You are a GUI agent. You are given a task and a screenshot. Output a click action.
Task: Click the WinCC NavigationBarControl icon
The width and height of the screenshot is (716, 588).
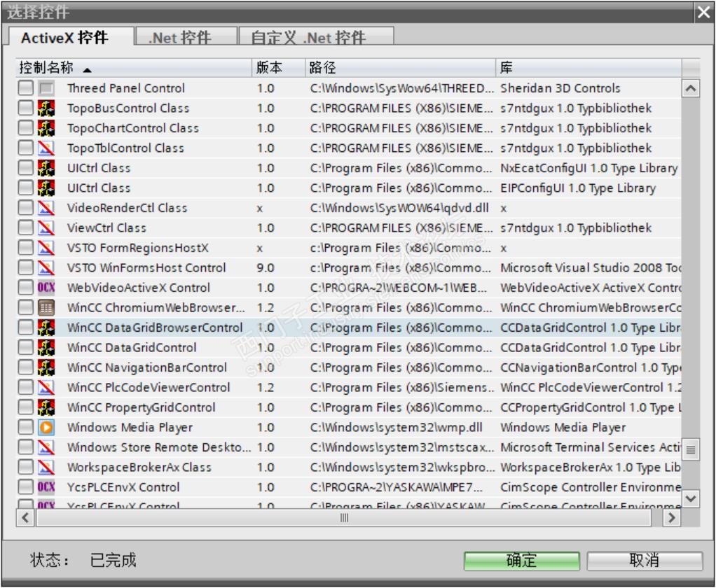click(x=46, y=367)
